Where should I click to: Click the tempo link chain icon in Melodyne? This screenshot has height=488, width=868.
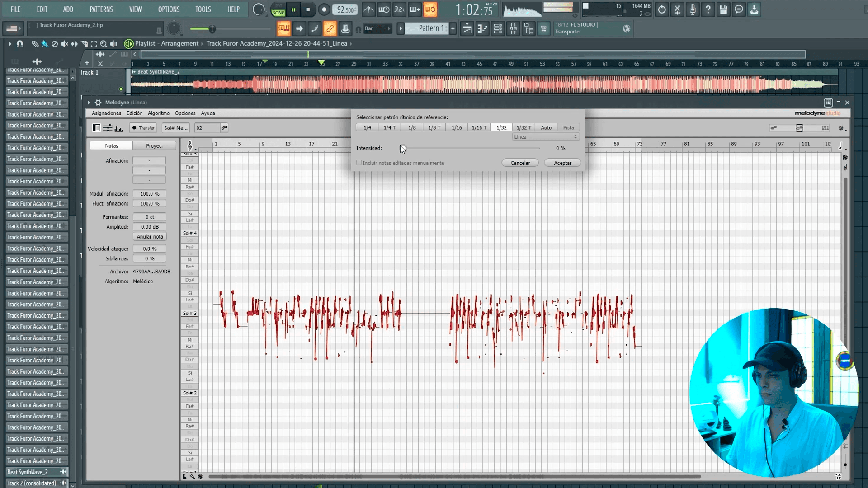tap(224, 128)
